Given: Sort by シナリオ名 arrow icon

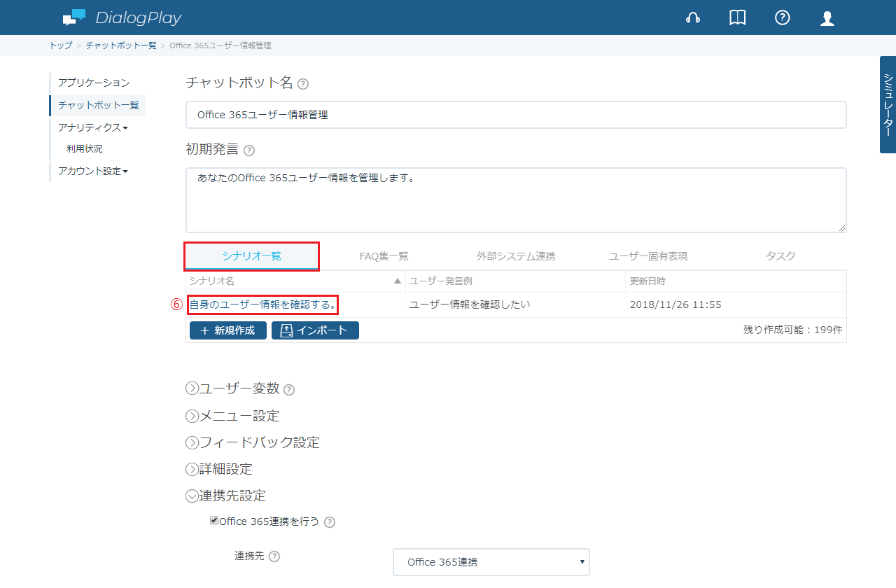Looking at the screenshot, I should pos(398,281).
